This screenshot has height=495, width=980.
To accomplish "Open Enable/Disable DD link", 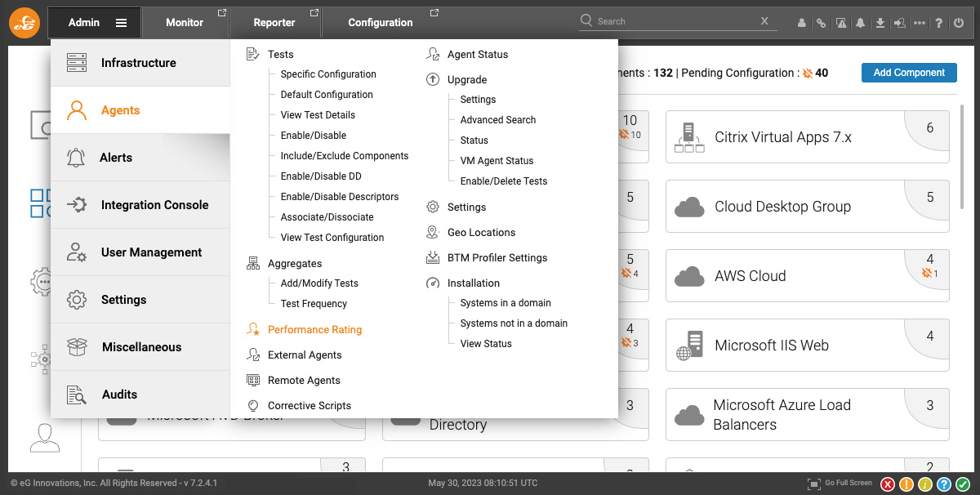I will tap(321, 176).
